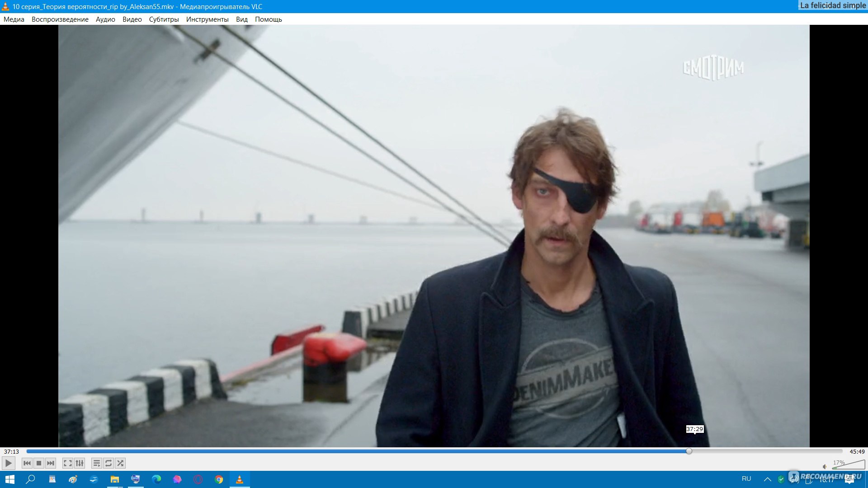Viewport: 868px width, 488px height.
Task: Open the File Explorer taskbar icon
Action: [x=115, y=479]
